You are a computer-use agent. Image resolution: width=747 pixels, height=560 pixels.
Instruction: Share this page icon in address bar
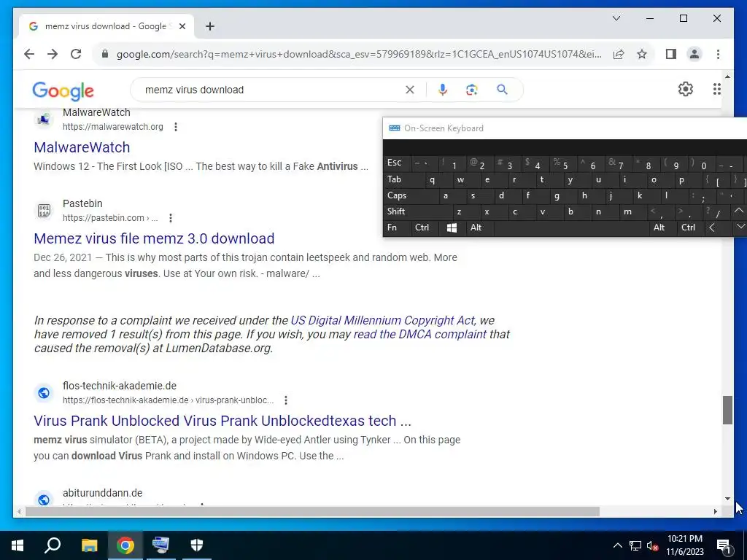[x=619, y=54]
